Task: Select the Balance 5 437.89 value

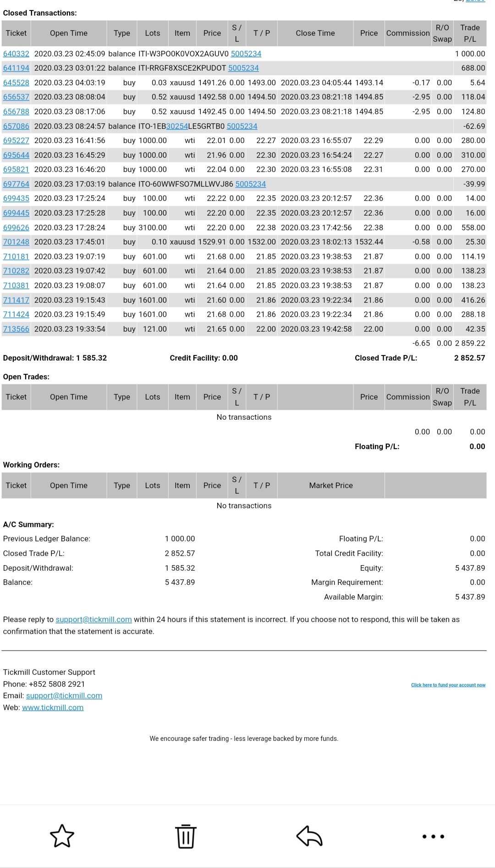Action: tap(180, 582)
